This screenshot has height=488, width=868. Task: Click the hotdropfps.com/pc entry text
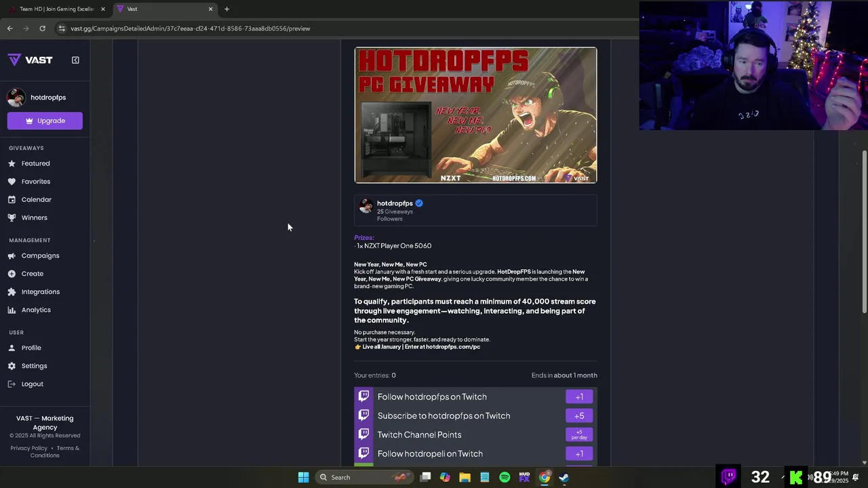click(452, 347)
